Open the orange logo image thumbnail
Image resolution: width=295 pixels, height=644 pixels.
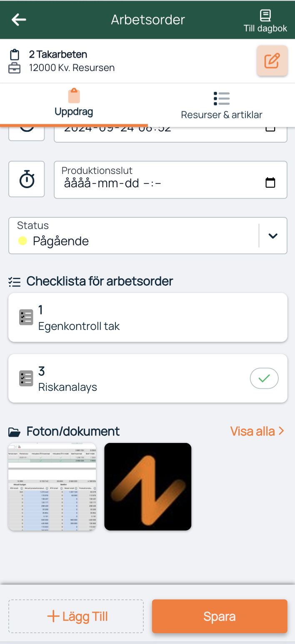147,487
